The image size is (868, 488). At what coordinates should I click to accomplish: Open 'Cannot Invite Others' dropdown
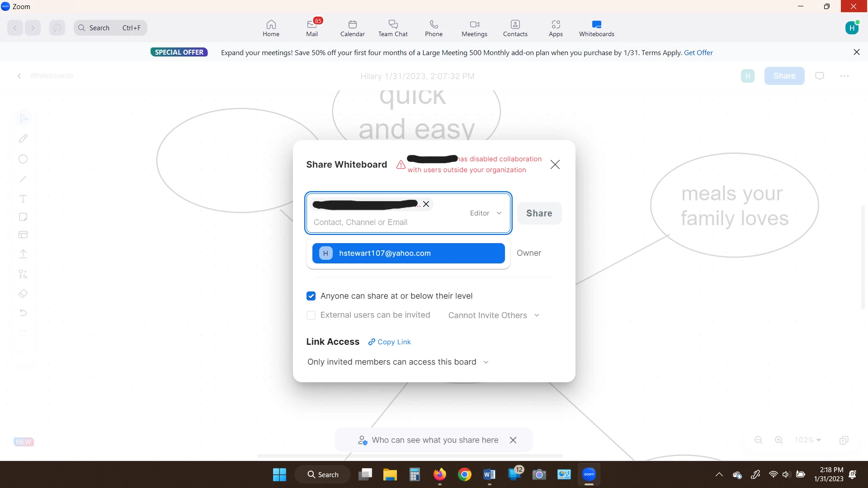click(494, 315)
